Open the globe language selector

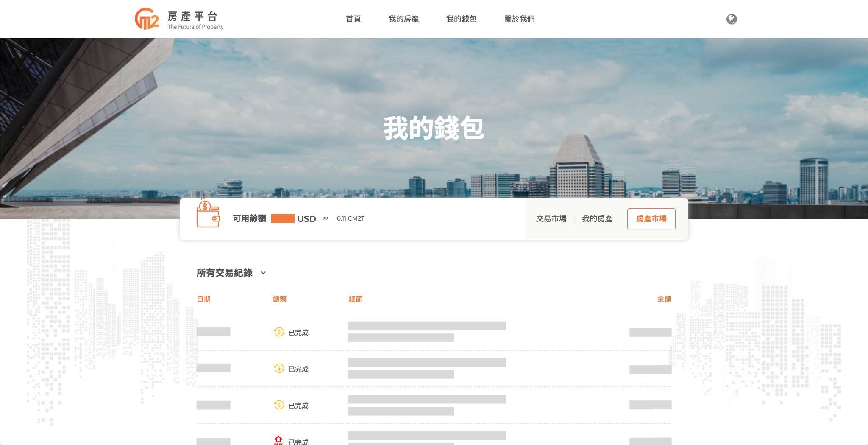point(731,19)
